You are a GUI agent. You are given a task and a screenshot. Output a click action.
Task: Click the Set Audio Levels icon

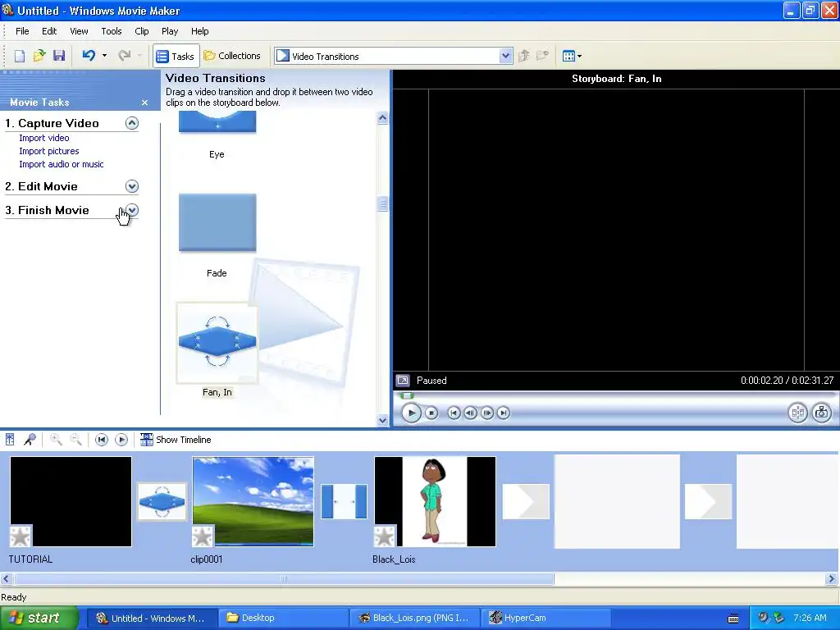click(10, 440)
